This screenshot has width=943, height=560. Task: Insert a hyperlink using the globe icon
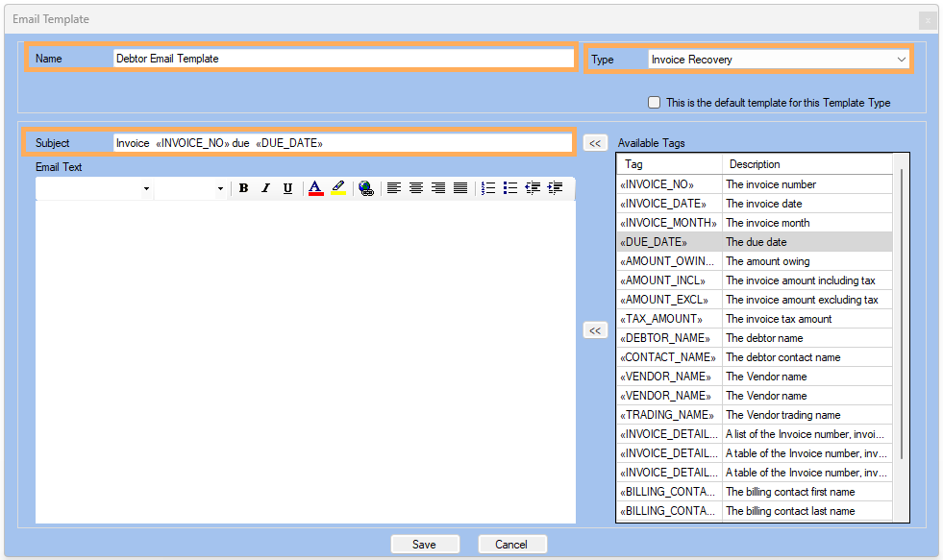click(365, 188)
